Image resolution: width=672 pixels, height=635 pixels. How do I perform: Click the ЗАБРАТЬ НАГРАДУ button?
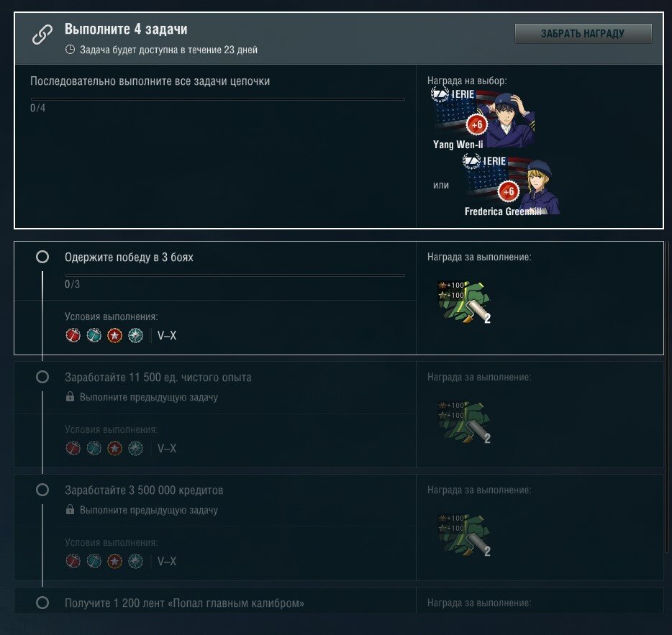(x=583, y=33)
